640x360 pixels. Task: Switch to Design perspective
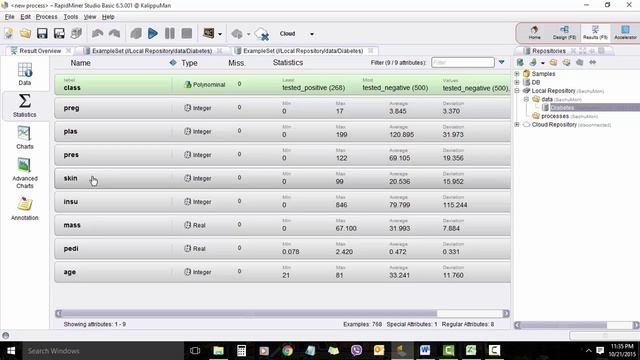(564, 33)
